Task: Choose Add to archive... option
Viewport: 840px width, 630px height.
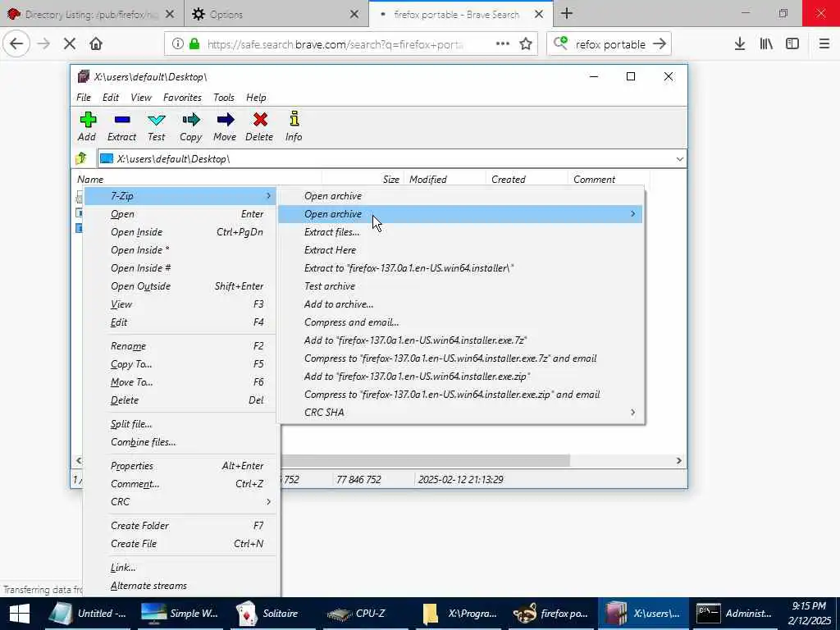Action: pyautogui.click(x=461, y=304)
